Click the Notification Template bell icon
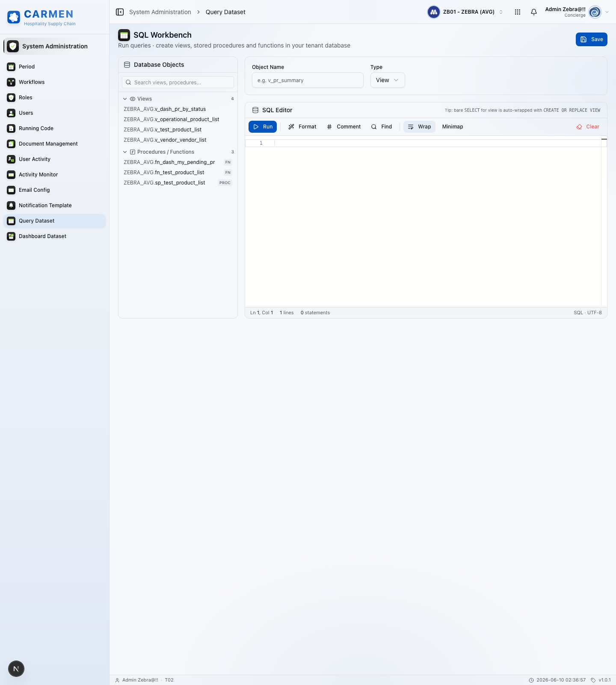Image resolution: width=616 pixels, height=685 pixels. point(11,205)
